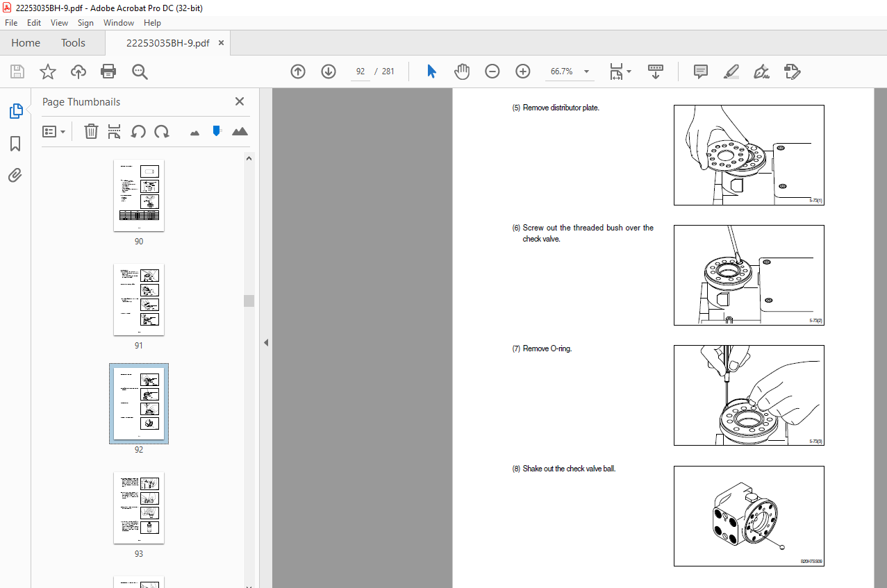Close the Page Thumbnails panel
Image resolution: width=887 pixels, height=588 pixels.
tap(240, 101)
